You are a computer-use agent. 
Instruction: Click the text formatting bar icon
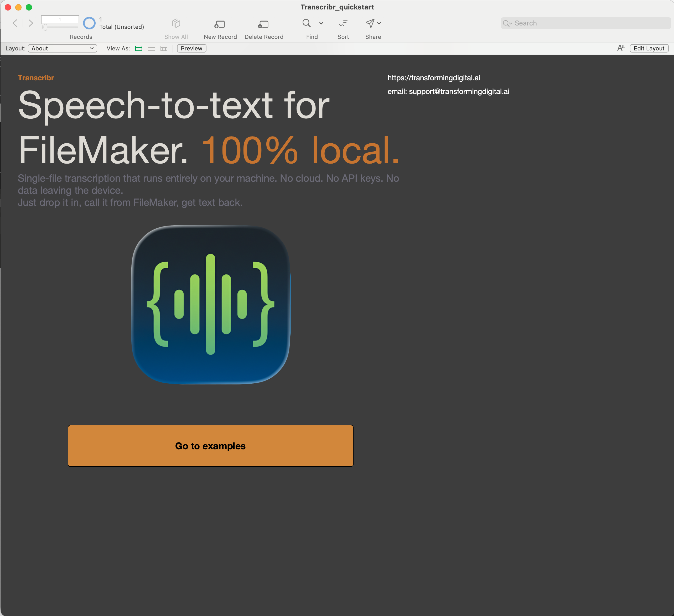pyautogui.click(x=620, y=48)
